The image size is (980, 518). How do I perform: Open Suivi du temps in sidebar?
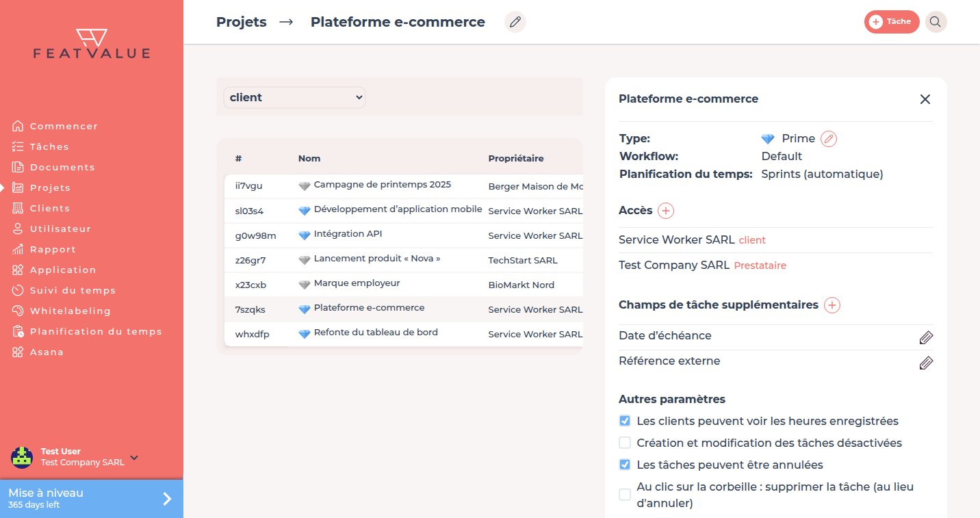tap(73, 290)
